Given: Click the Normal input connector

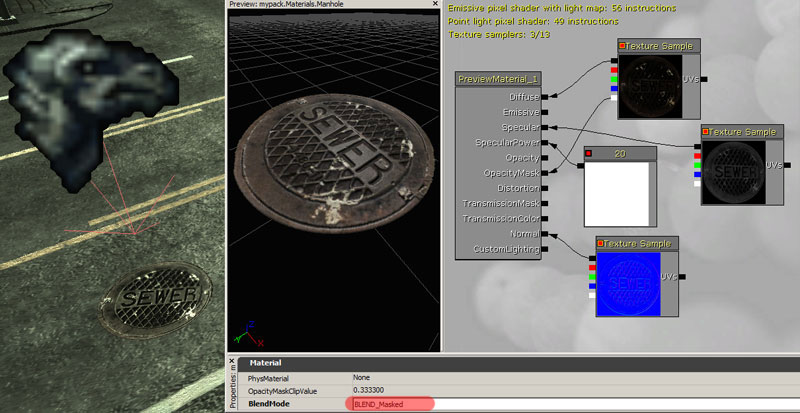Looking at the screenshot, I should pos(545,234).
